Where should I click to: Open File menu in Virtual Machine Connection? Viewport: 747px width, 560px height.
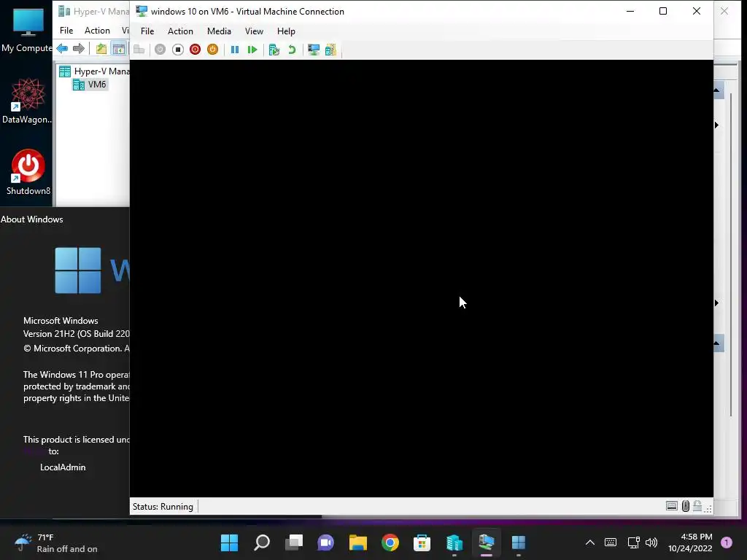[x=147, y=31]
